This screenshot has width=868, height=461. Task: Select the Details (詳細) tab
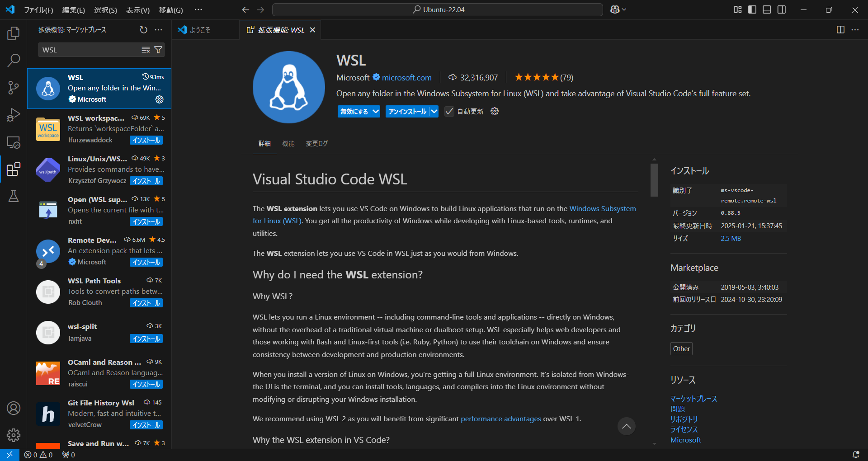264,143
